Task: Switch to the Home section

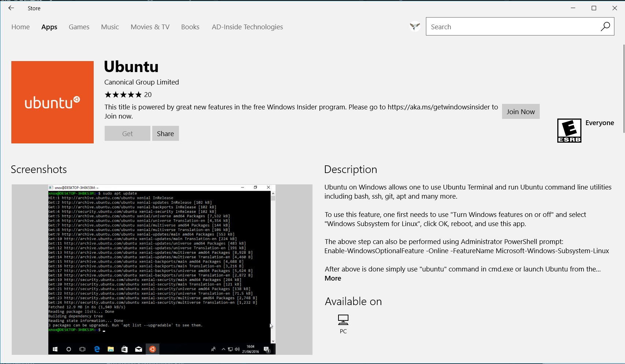Action: (x=20, y=27)
